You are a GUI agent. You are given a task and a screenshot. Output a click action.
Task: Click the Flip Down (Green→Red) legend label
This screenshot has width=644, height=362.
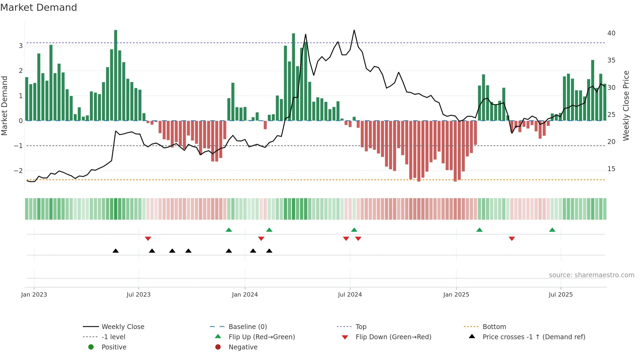click(x=393, y=337)
